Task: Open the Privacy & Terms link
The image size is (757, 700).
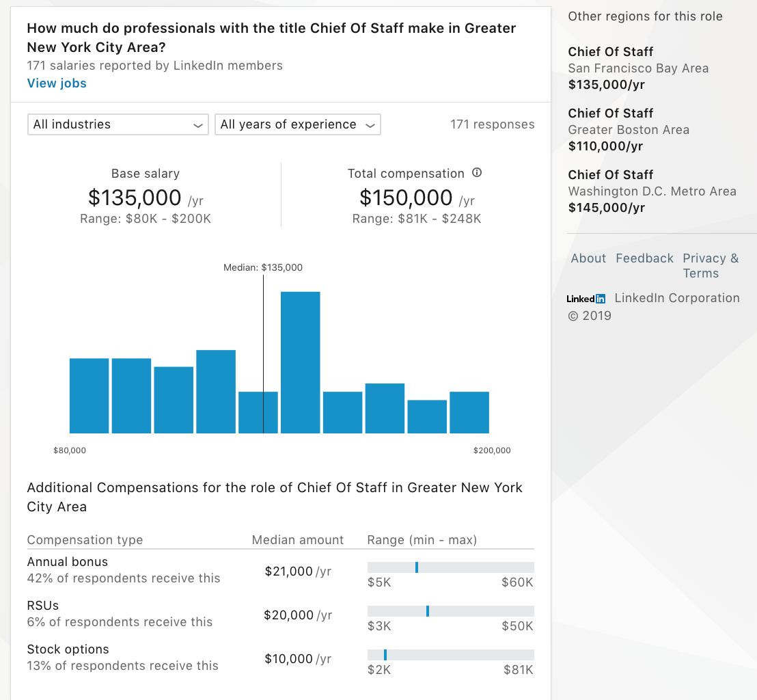Action: pyautogui.click(x=710, y=266)
